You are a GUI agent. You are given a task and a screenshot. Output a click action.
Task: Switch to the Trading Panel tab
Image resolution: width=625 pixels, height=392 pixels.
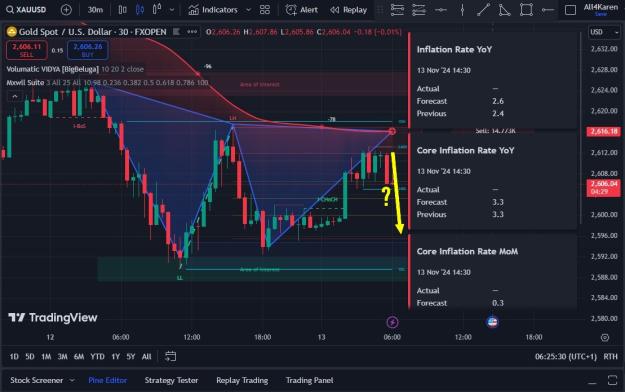coord(309,380)
